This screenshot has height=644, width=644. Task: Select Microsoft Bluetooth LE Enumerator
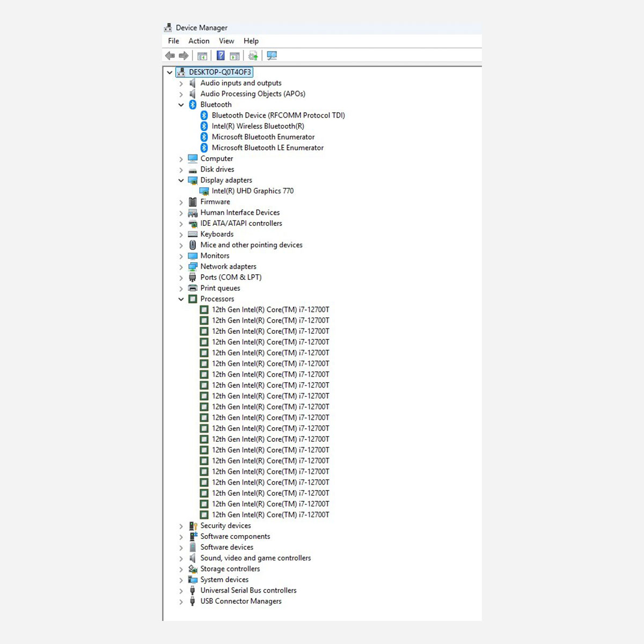267,148
